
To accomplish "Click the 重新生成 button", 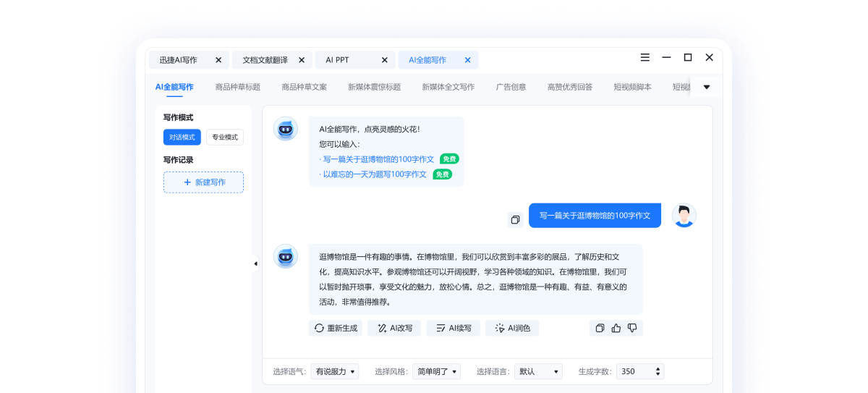I will pos(336,328).
